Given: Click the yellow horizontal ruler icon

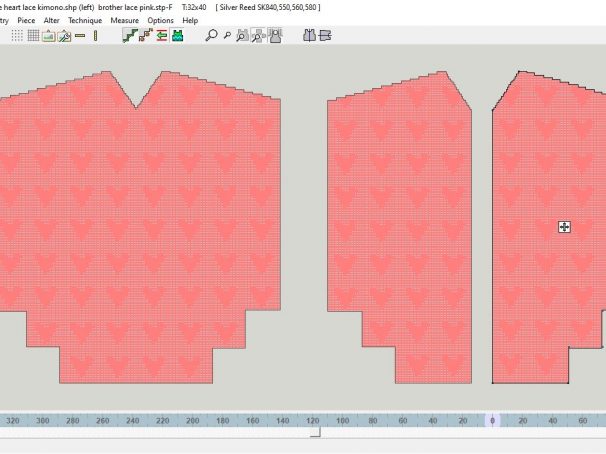Looking at the screenshot, I should click(x=80, y=35).
